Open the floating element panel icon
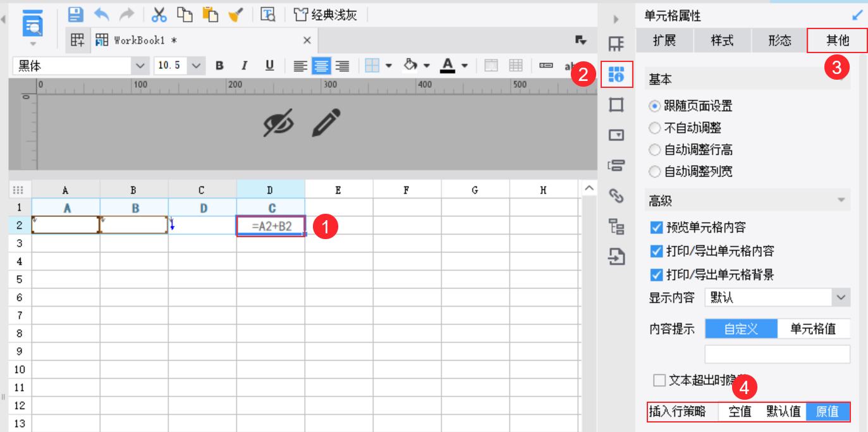The height and width of the screenshot is (432, 868). [x=616, y=105]
